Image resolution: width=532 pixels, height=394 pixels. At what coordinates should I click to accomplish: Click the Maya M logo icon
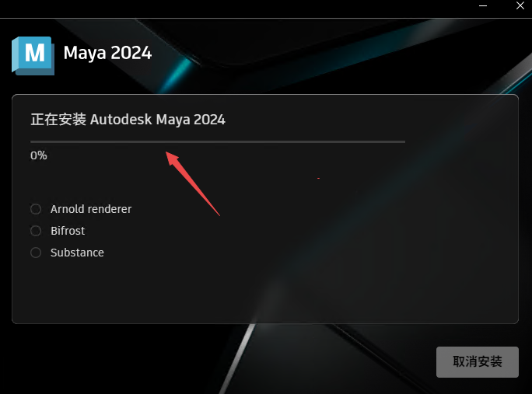(33, 56)
